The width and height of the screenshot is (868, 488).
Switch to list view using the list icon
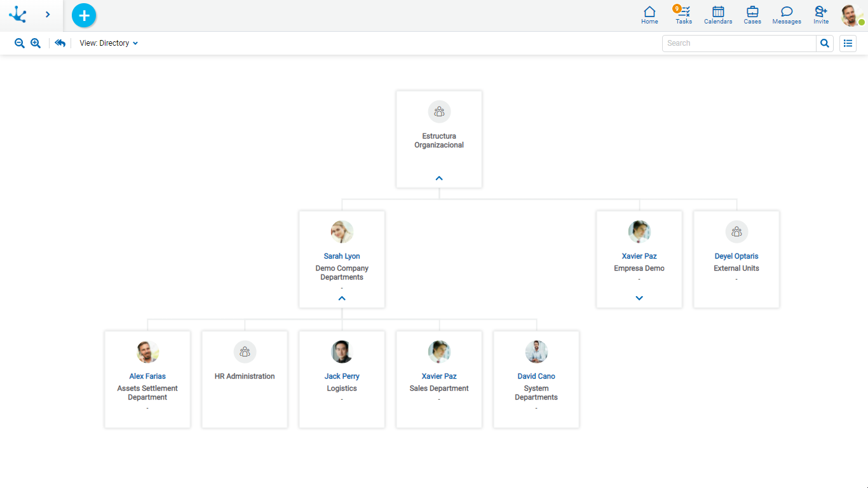848,43
